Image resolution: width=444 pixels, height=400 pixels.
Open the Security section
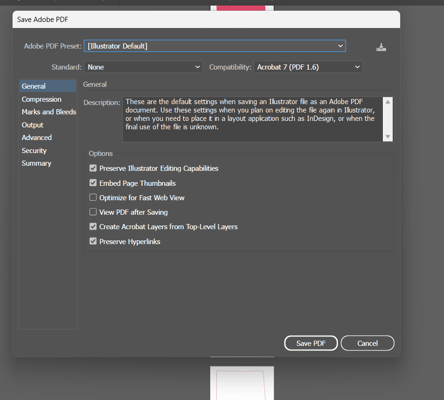[x=34, y=151]
